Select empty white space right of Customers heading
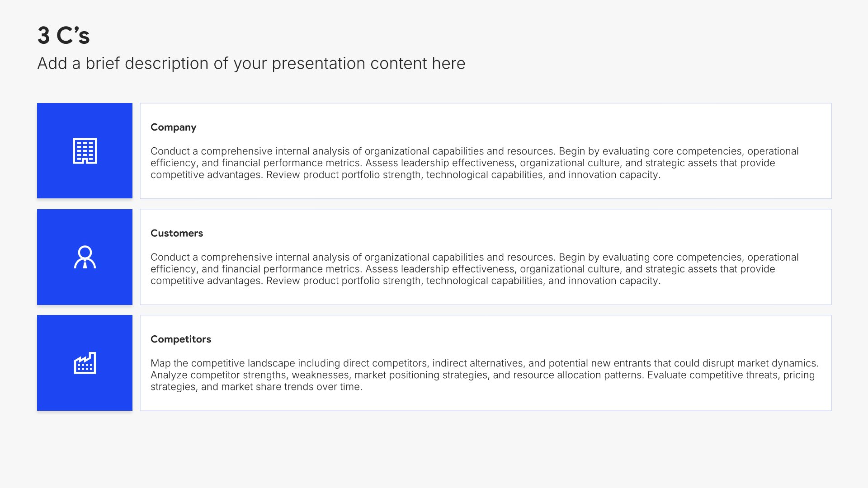 tap(497, 234)
